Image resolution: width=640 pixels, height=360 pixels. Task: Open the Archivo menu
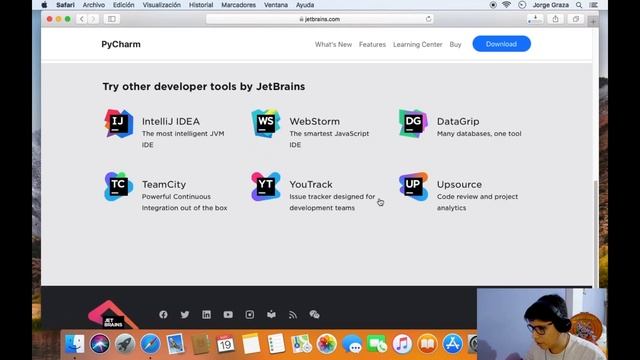[x=93, y=5]
